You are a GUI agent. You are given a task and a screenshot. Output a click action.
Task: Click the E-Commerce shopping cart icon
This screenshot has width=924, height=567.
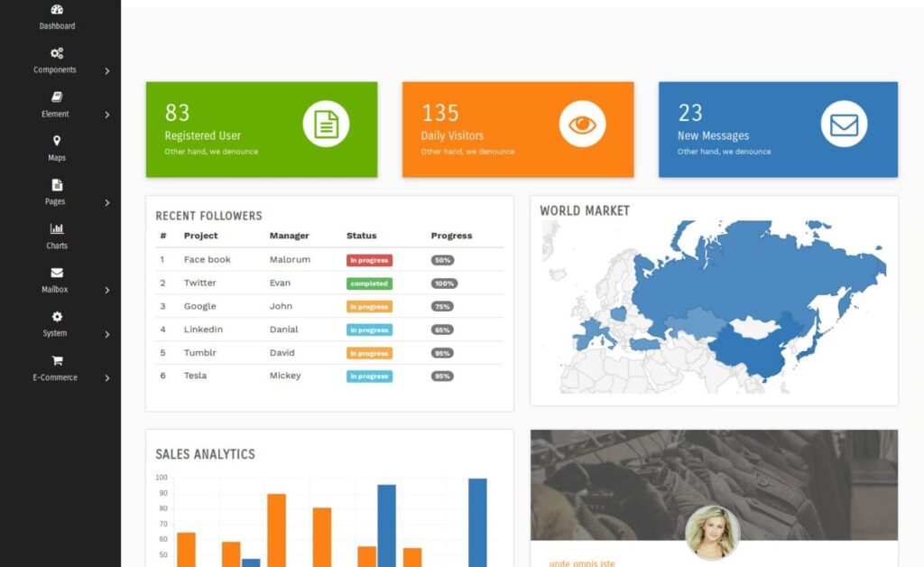click(57, 360)
